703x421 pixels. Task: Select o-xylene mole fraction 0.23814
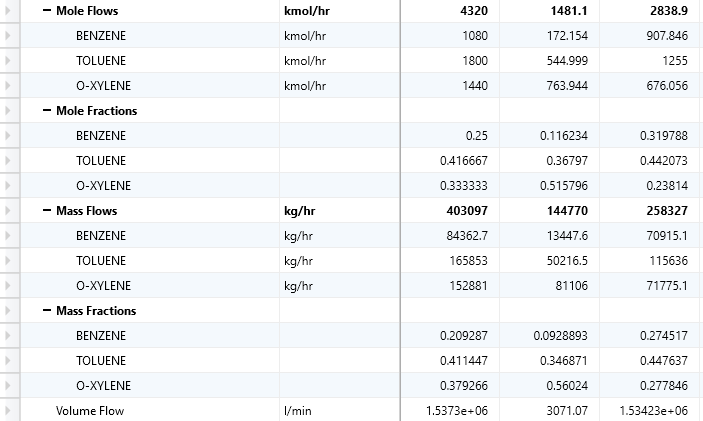[667, 186]
